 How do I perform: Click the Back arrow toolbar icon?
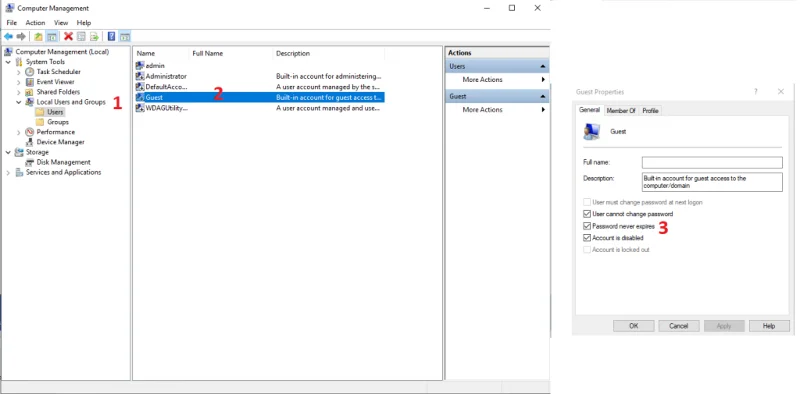click(x=8, y=37)
